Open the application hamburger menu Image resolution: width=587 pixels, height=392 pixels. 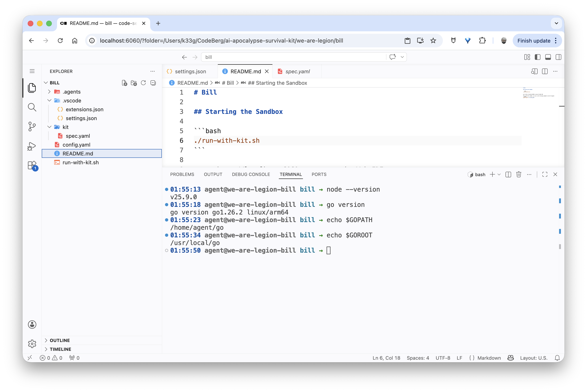pyautogui.click(x=32, y=71)
